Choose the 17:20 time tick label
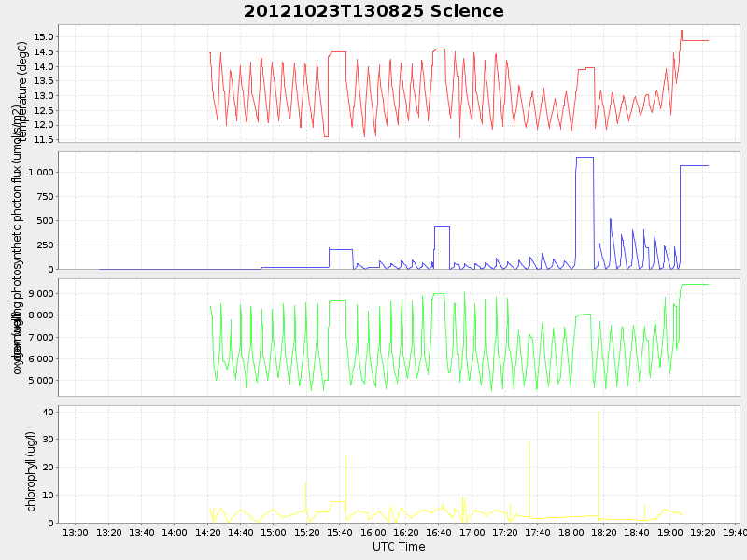This screenshot has height=560, width=747. (505, 532)
